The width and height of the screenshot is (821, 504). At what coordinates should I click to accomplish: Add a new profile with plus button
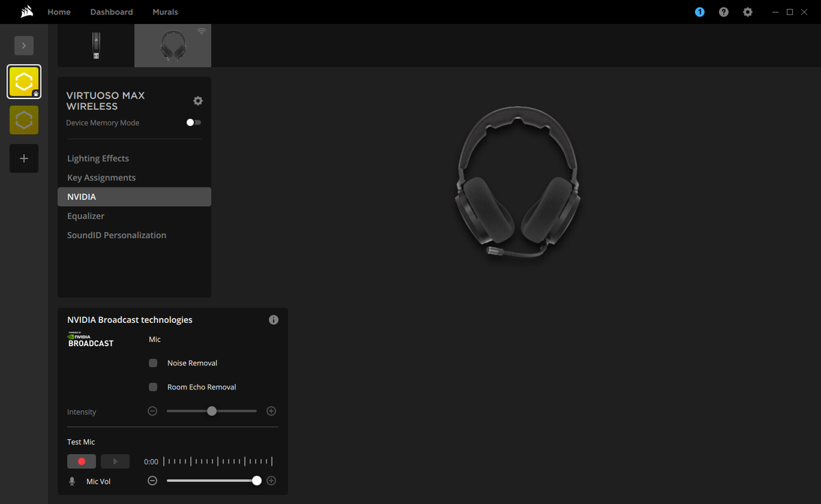click(x=24, y=159)
